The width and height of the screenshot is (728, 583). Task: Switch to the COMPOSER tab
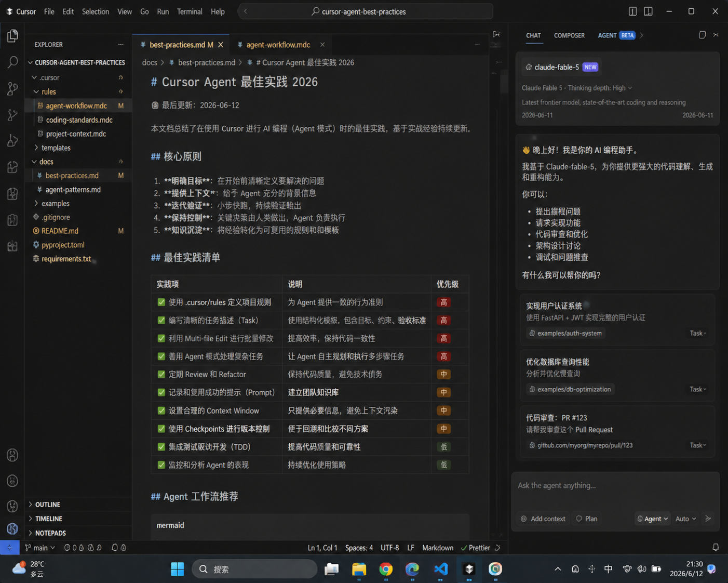[x=569, y=35]
